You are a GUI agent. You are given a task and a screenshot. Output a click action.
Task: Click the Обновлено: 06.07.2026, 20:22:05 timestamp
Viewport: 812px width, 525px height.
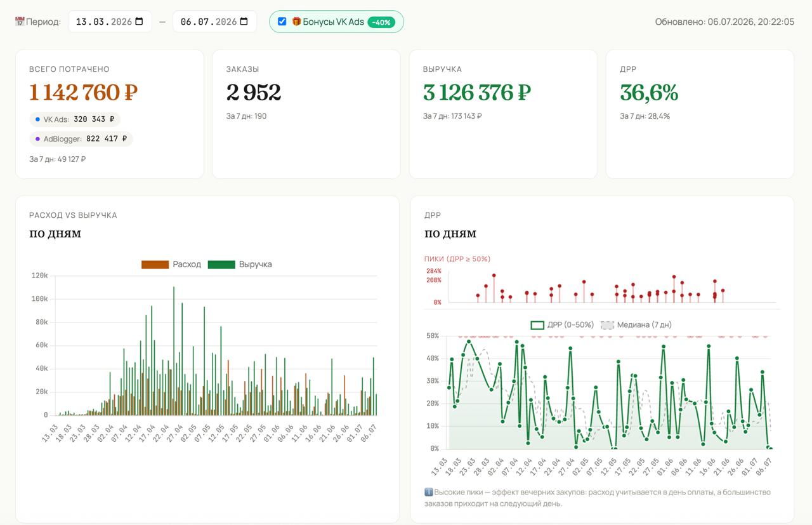724,22
